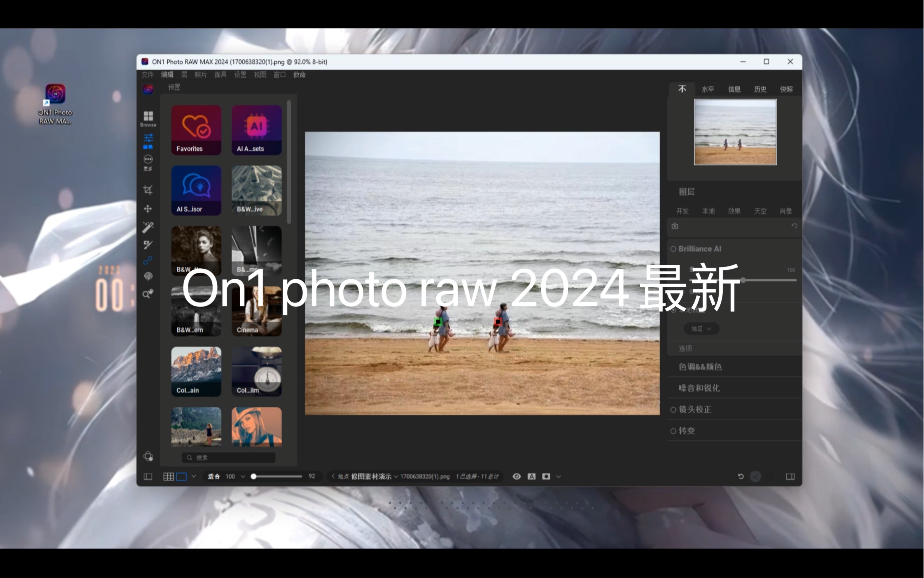This screenshot has height=578, width=924.
Task: Select the zoom and hand view tool
Action: coord(148,294)
